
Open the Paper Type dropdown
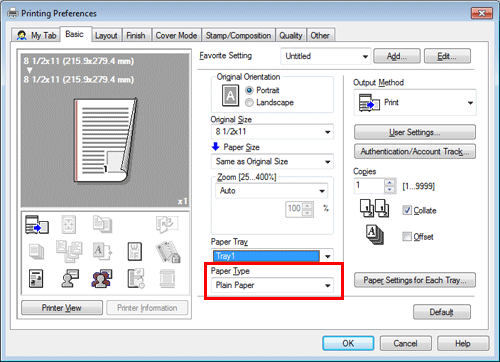272,285
